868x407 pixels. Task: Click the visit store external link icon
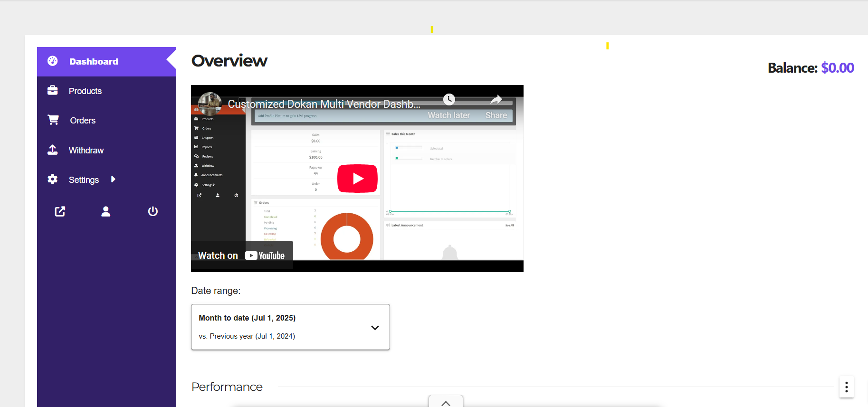coord(60,211)
